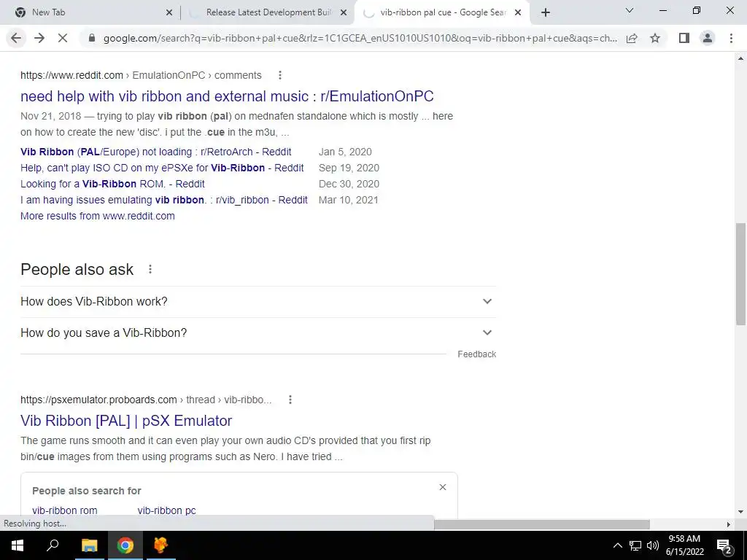Go back to the previous page

[16, 38]
